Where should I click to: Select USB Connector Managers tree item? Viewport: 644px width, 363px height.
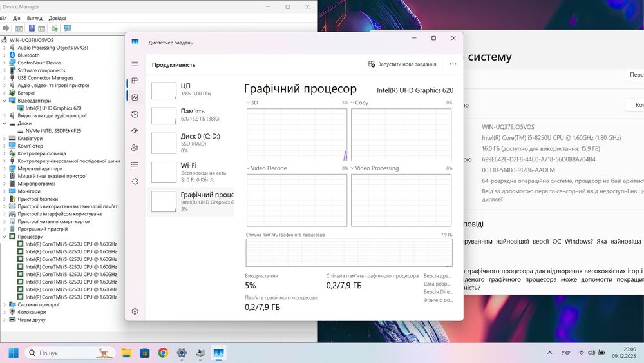point(46,78)
